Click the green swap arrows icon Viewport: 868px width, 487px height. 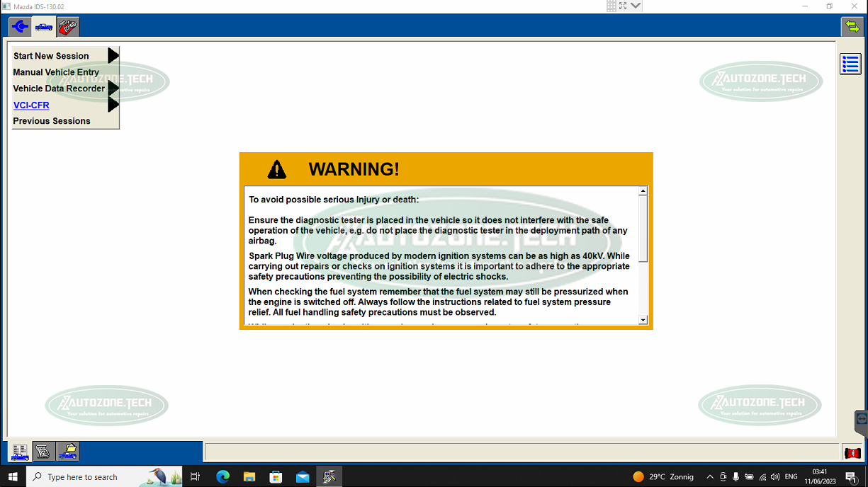tap(852, 27)
